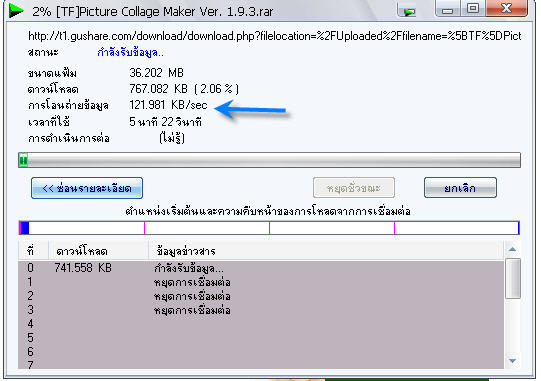Select connection row 4 in the list
Image resolution: width=541 pixels, height=381 pixels.
[x=261, y=324]
